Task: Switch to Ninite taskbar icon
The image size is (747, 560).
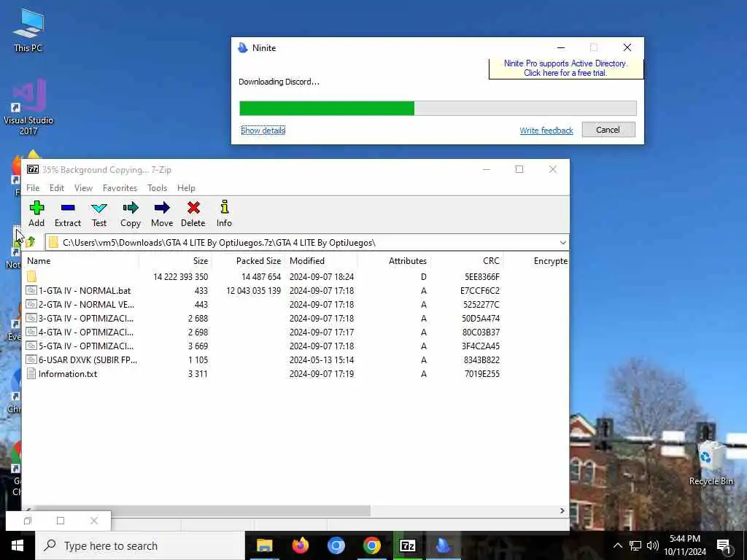Action: [443, 545]
